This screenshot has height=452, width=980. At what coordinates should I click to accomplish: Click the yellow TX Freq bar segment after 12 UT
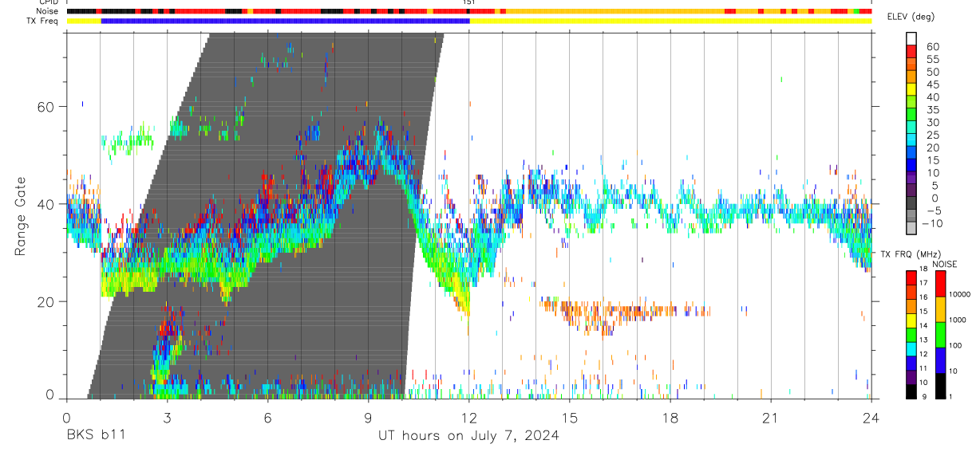pyautogui.click(x=670, y=21)
